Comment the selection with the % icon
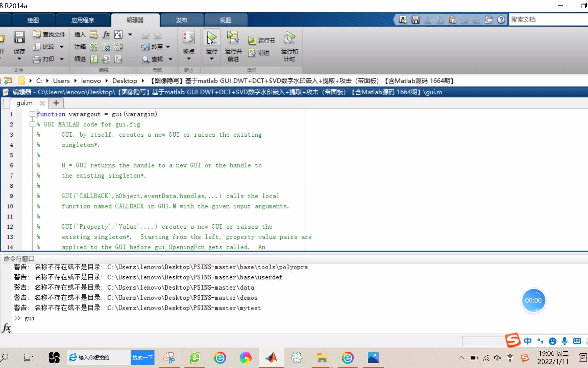 (x=94, y=47)
